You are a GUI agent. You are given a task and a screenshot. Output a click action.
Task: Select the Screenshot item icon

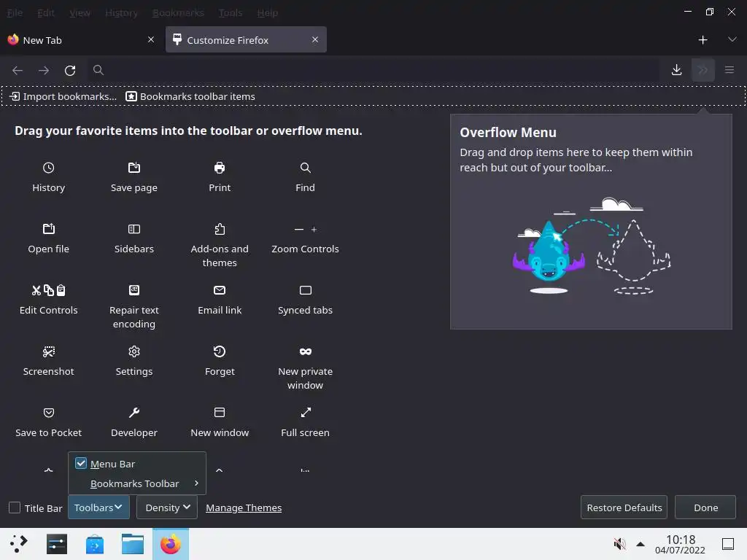48,351
